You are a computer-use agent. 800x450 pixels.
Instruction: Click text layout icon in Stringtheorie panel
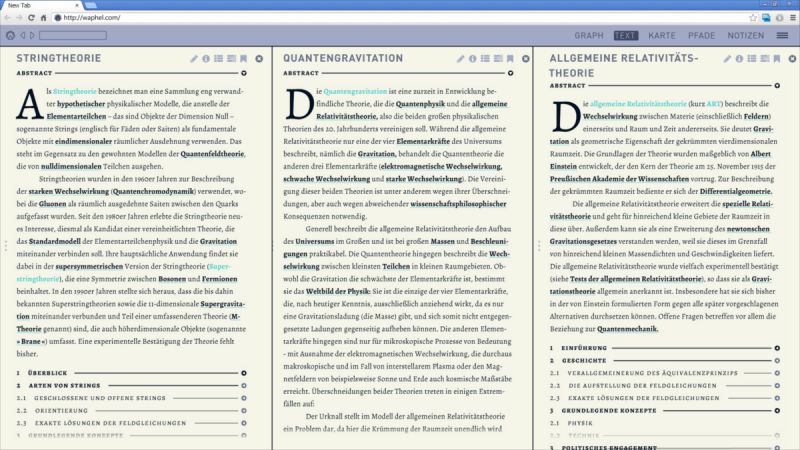pyautogui.click(x=232, y=59)
